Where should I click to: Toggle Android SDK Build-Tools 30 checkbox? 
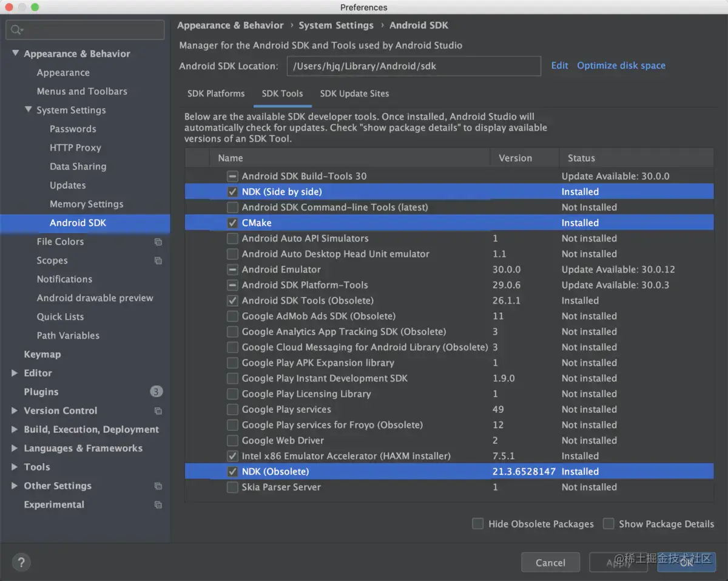click(x=232, y=176)
